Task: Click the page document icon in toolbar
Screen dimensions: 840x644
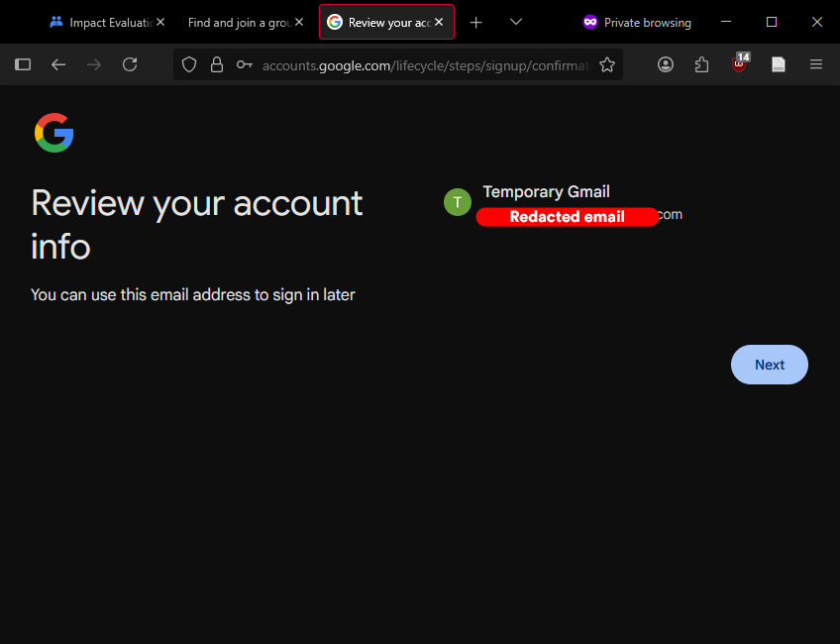Action: pos(779,64)
